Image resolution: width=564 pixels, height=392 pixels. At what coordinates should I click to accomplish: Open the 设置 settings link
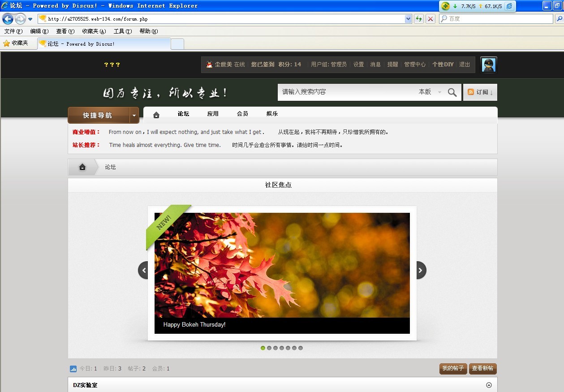(359, 65)
